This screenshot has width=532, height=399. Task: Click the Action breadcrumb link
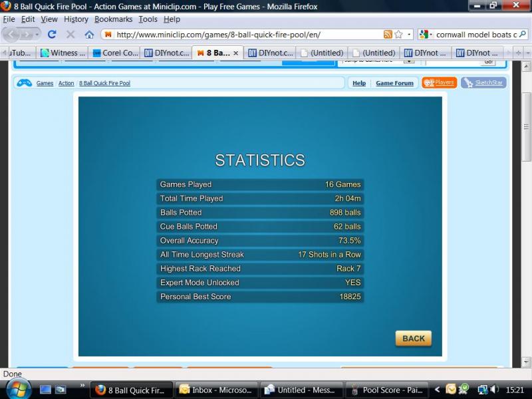(x=66, y=84)
